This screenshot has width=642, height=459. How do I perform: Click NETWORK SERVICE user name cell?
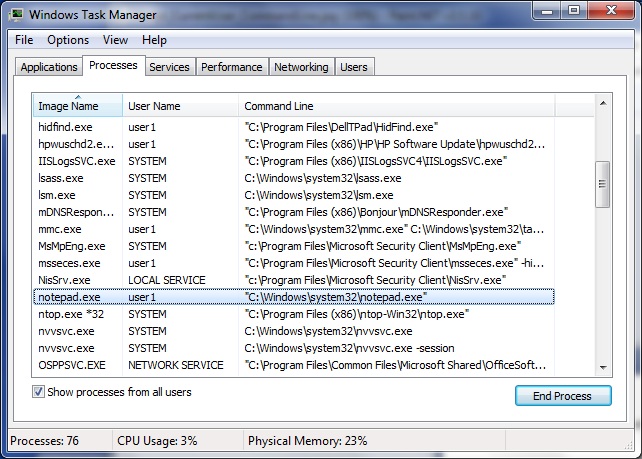coord(176,365)
